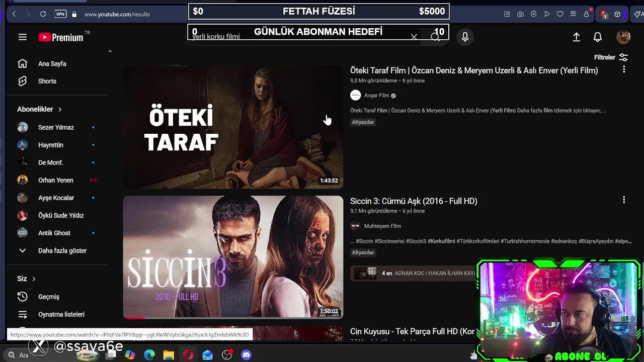Click the YouTube Premium logo

point(61,37)
